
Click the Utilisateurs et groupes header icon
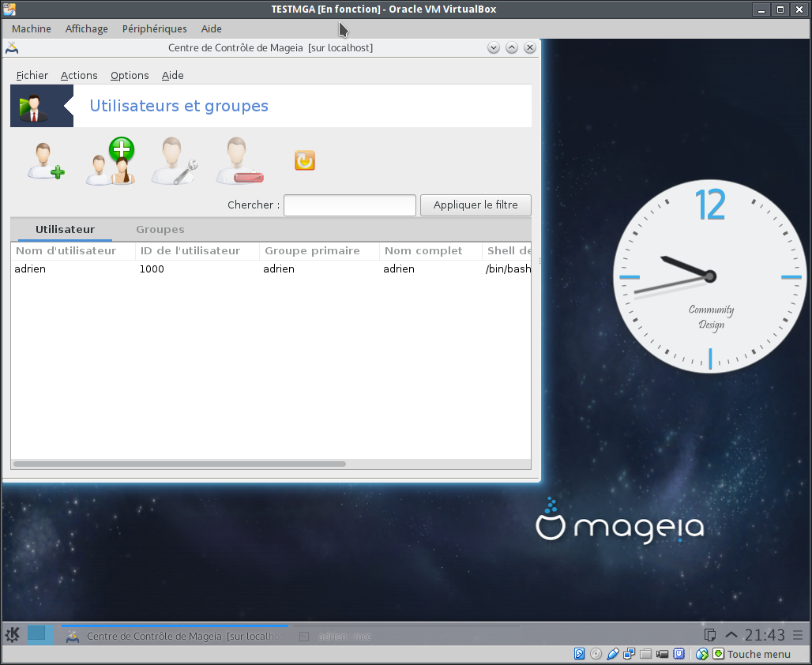coord(34,106)
